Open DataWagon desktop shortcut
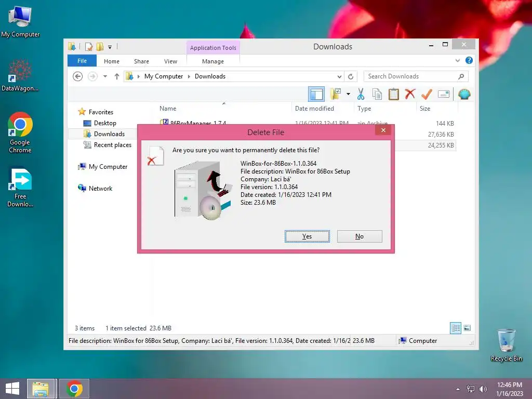The width and height of the screenshot is (532, 399). (x=20, y=75)
